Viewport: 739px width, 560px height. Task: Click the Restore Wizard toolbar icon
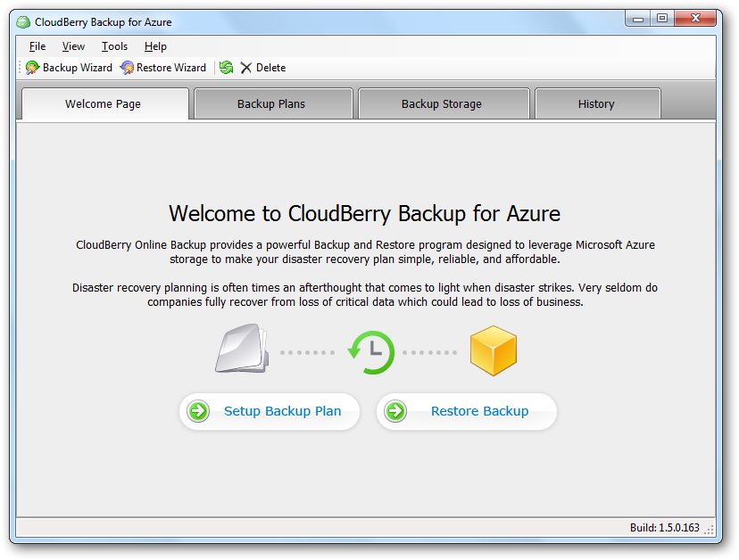point(127,68)
